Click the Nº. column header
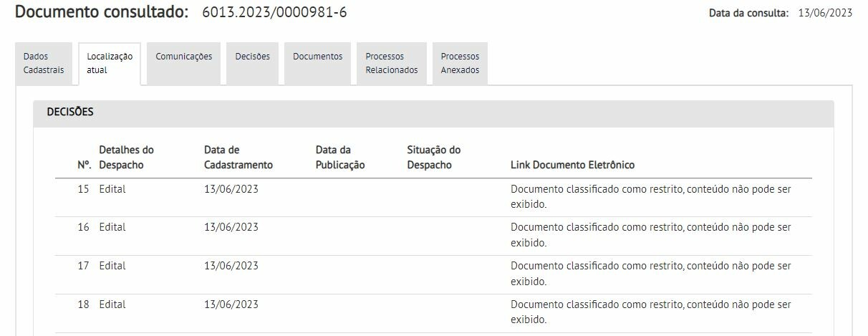The height and width of the screenshot is (336, 868). (84, 165)
